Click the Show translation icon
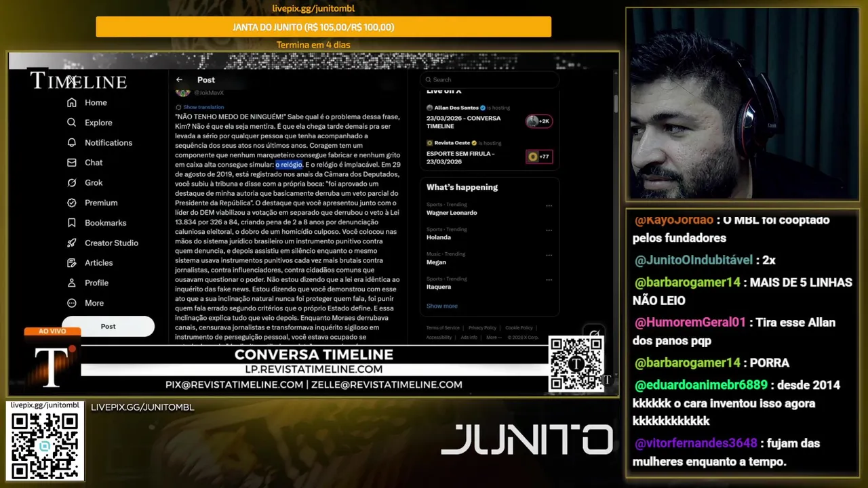Image resolution: width=868 pixels, height=488 pixels. coord(178,107)
